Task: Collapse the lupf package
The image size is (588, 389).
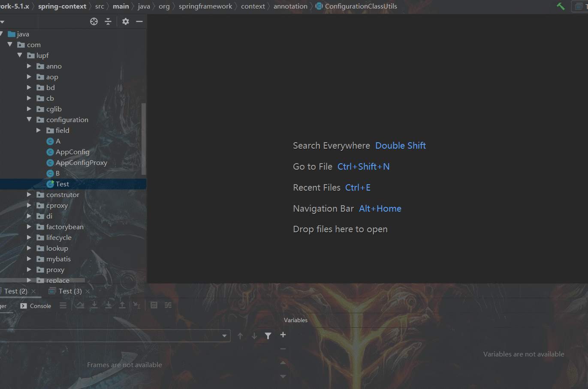Action: click(x=19, y=55)
